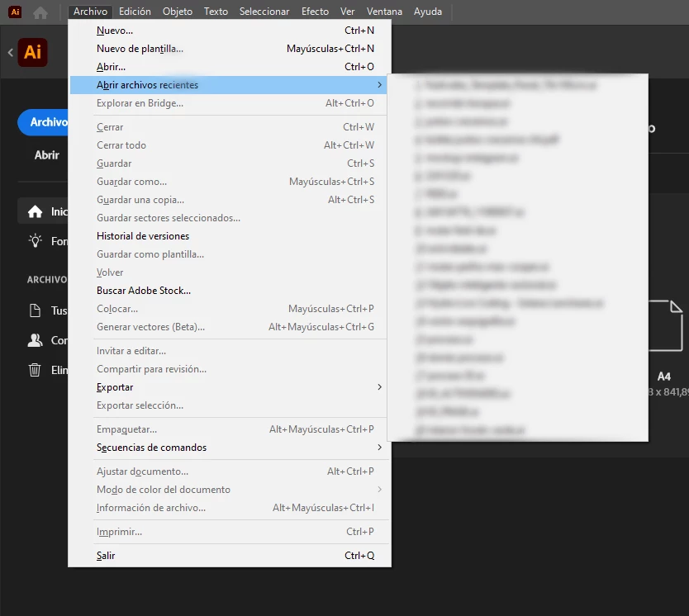The image size is (689, 616).
Task: Open the Objeto menu
Action: click(178, 12)
